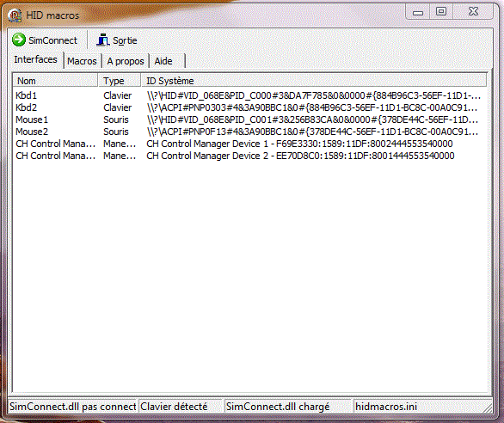The height and width of the screenshot is (423, 504).
Task: Click the window resize grip corner
Action: pyautogui.click(x=488, y=408)
